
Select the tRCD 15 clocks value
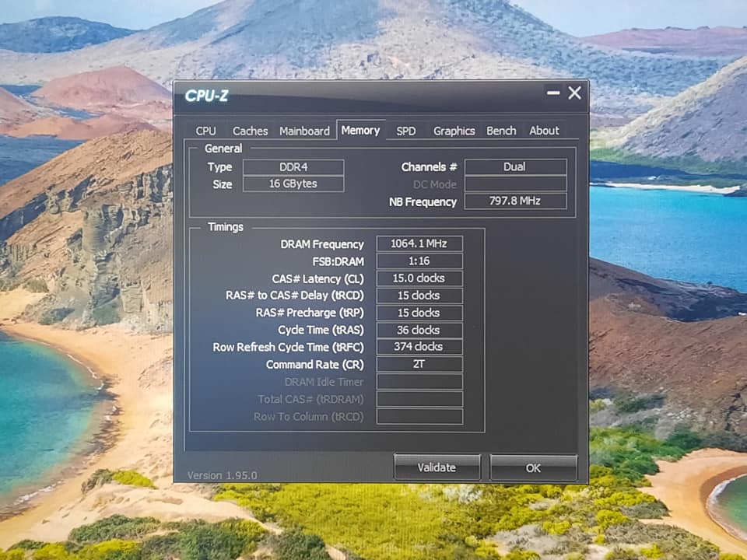(419, 296)
